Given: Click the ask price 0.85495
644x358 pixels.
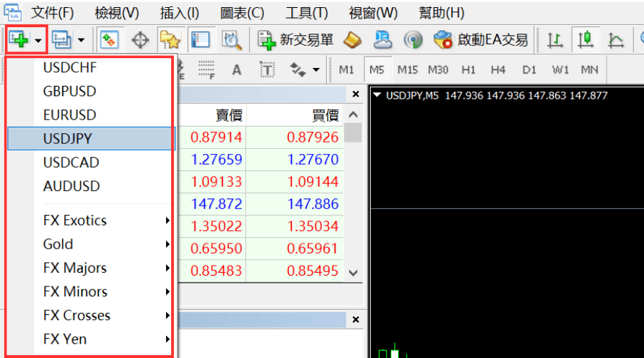Looking at the screenshot, I should [x=313, y=271].
